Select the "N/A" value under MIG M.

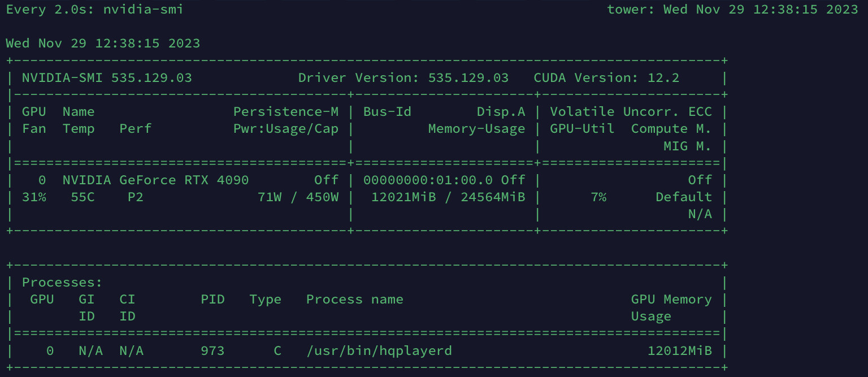[700, 214]
